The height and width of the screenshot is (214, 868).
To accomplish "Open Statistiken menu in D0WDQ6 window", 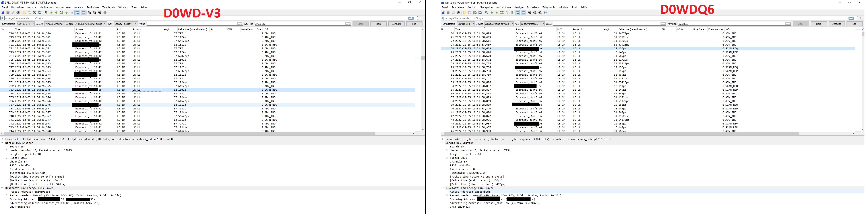I will pos(533,7).
